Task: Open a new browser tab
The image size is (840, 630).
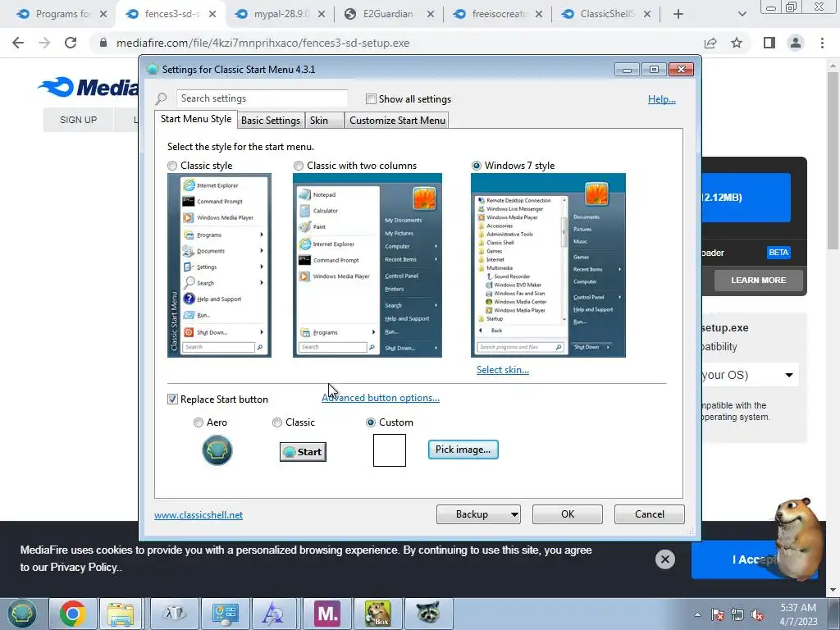Action: click(678, 14)
